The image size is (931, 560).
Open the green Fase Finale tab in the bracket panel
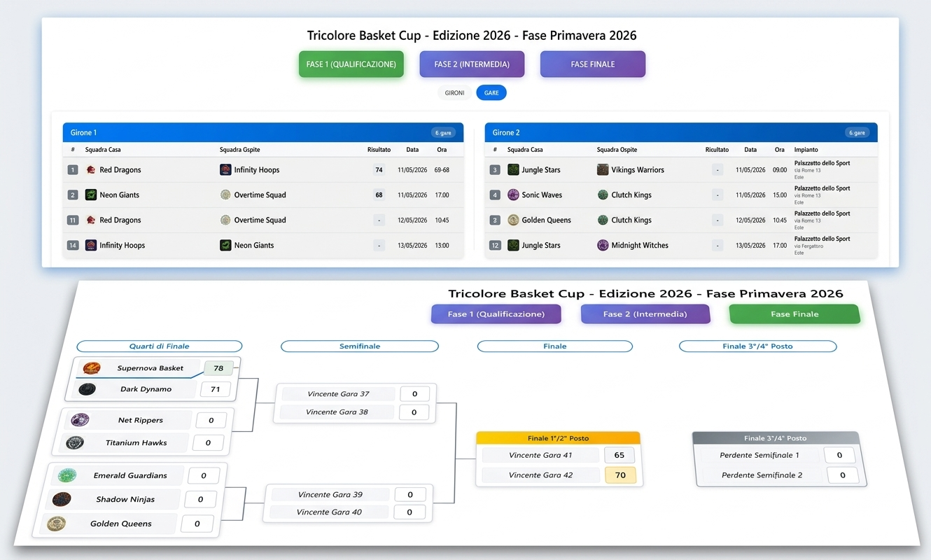point(794,314)
